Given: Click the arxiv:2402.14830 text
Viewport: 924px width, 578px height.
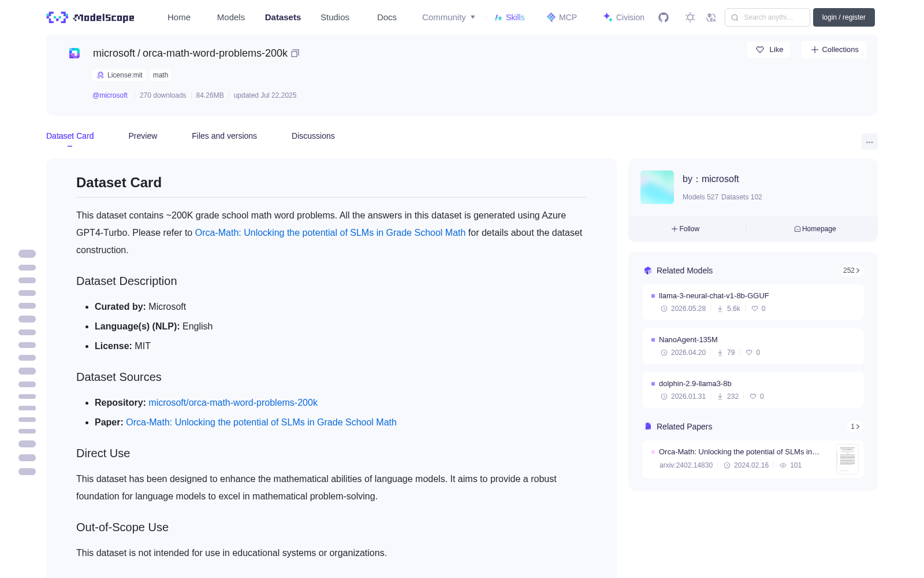Looking at the screenshot, I should 686,465.
